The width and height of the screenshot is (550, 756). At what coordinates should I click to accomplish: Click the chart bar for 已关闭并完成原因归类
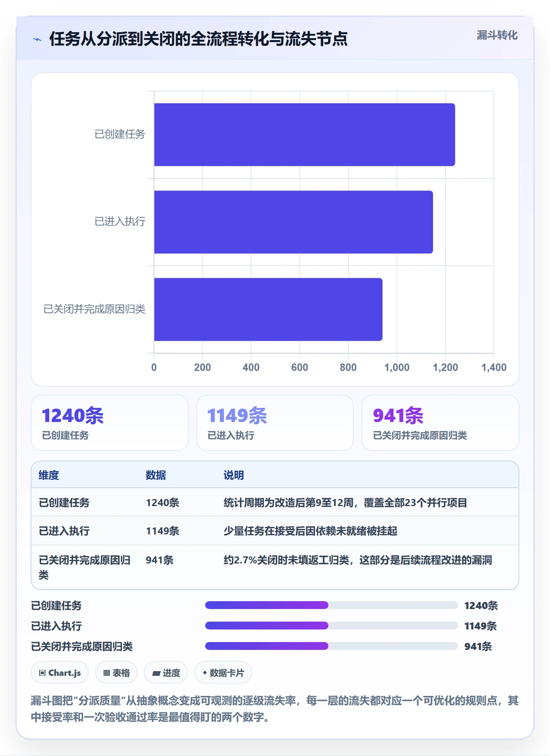268,309
